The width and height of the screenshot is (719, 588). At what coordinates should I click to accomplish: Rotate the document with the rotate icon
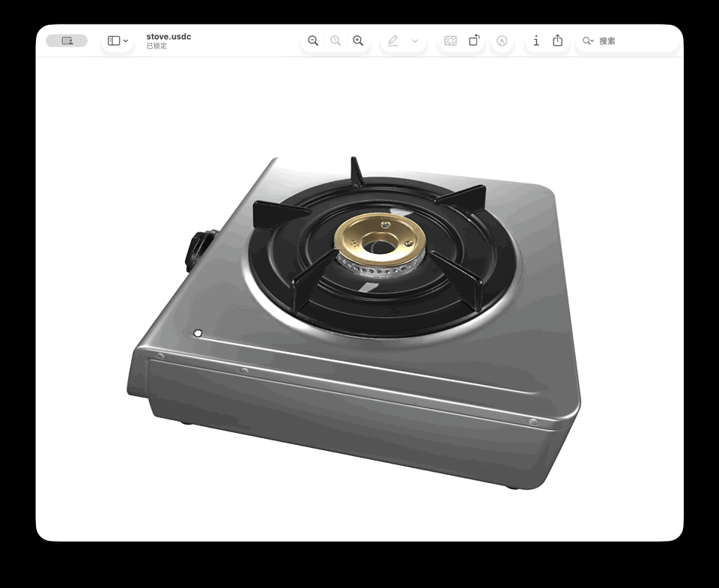tap(474, 40)
